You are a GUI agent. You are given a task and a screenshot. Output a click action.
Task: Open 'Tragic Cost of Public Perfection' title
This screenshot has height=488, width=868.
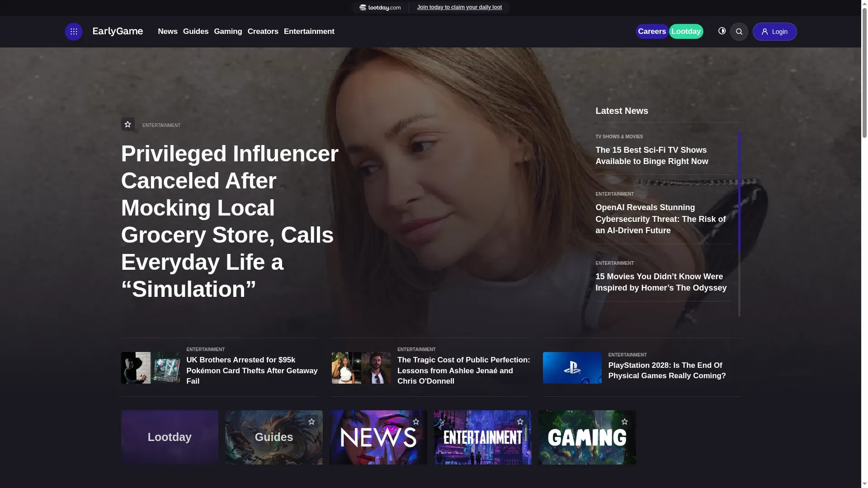[463, 371]
